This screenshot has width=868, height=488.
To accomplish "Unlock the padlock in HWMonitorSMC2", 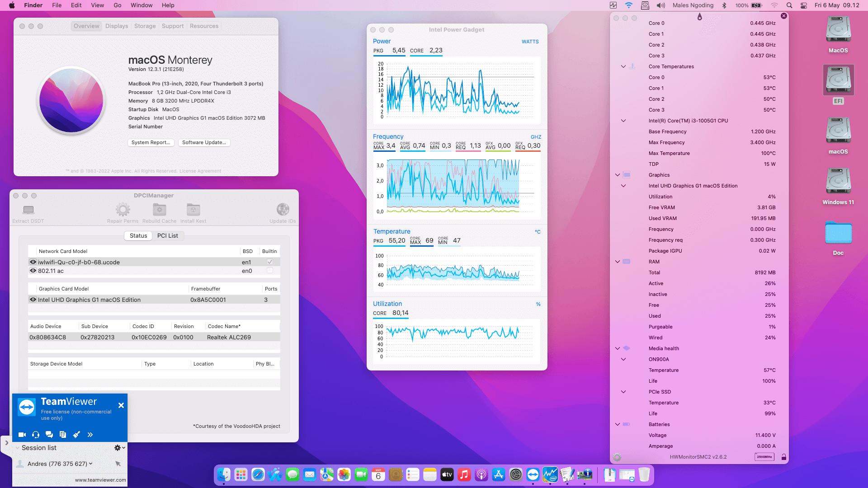I will (783, 456).
